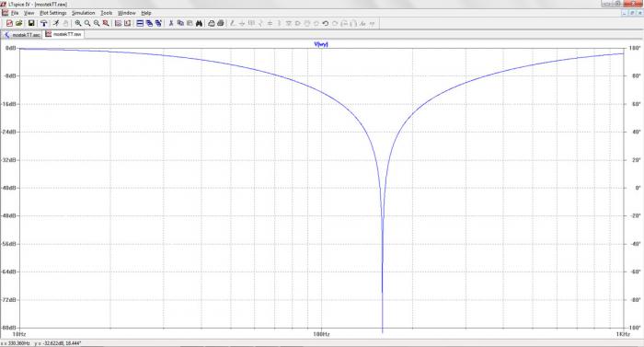Screen dimensions: 644x347
Task: Minimize the inner plot document window
Action: [625, 13]
